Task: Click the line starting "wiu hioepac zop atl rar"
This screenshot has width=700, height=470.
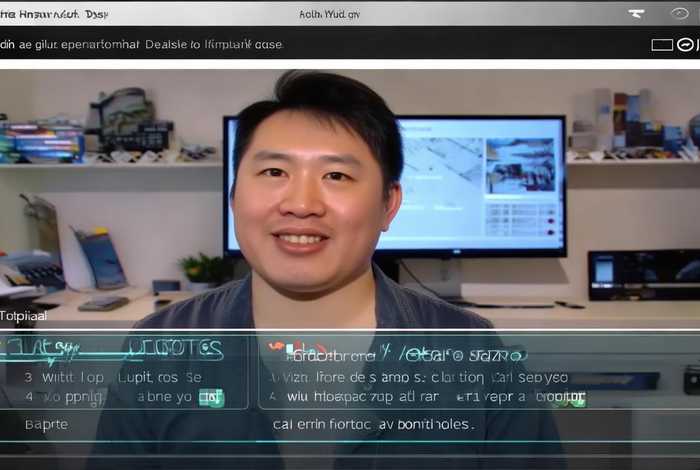Action: [426, 397]
